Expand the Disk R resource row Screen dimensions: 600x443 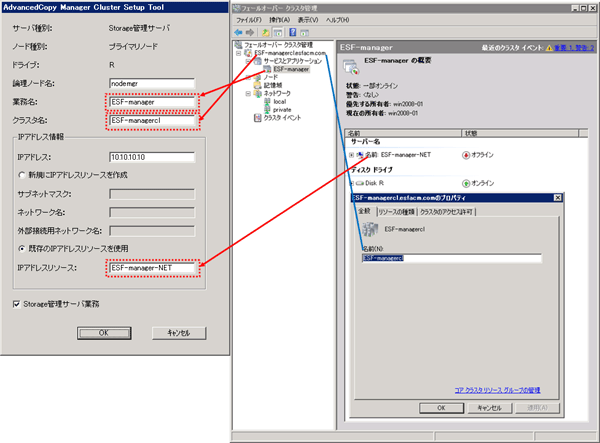point(351,183)
